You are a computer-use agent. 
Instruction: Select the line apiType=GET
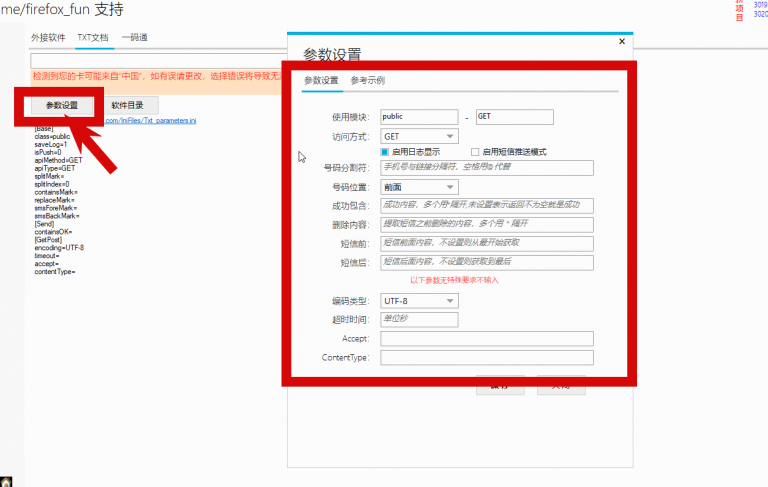pyautogui.click(x=55, y=168)
